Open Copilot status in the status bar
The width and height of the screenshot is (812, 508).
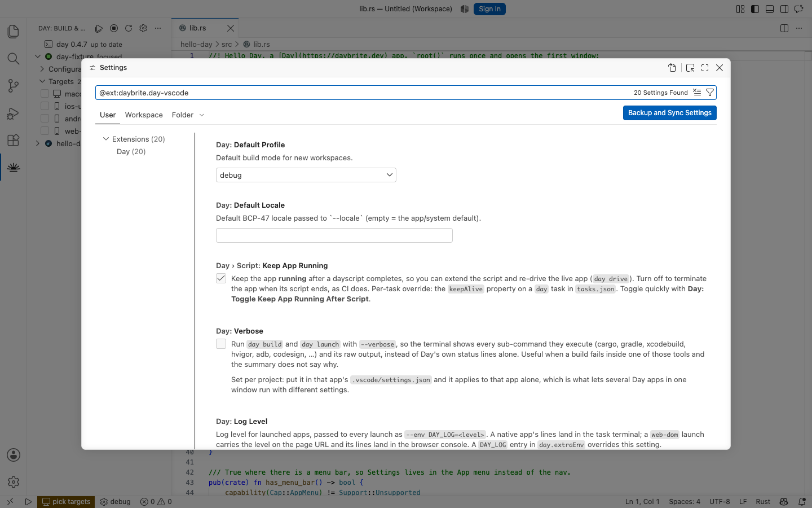coord(784,501)
